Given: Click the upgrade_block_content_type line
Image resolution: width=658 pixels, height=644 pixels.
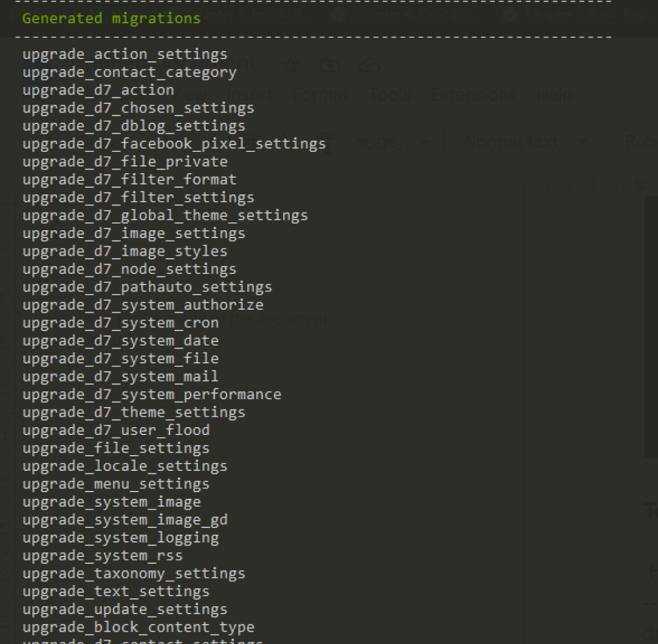Looking at the screenshot, I should [x=139, y=627].
